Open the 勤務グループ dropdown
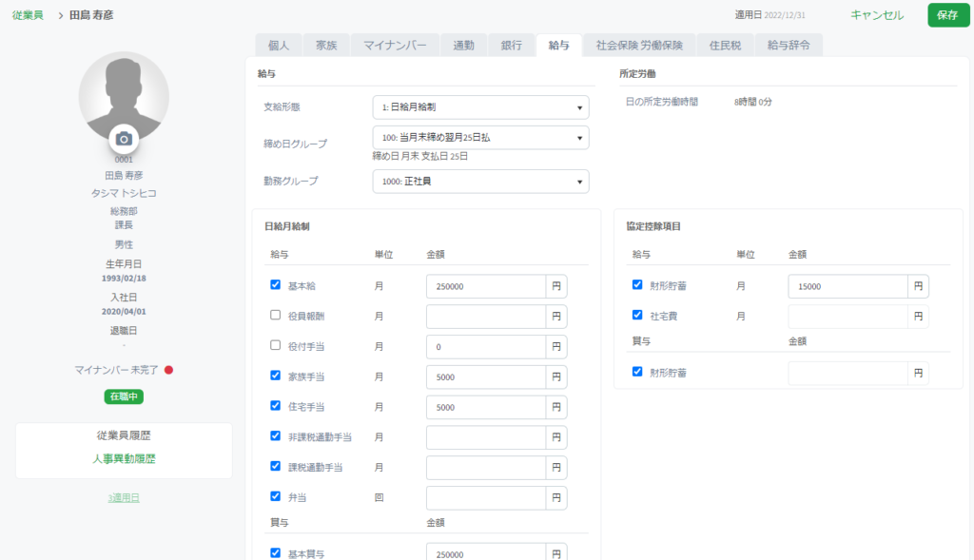Screen dimensions: 974x560 click(480, 182)
